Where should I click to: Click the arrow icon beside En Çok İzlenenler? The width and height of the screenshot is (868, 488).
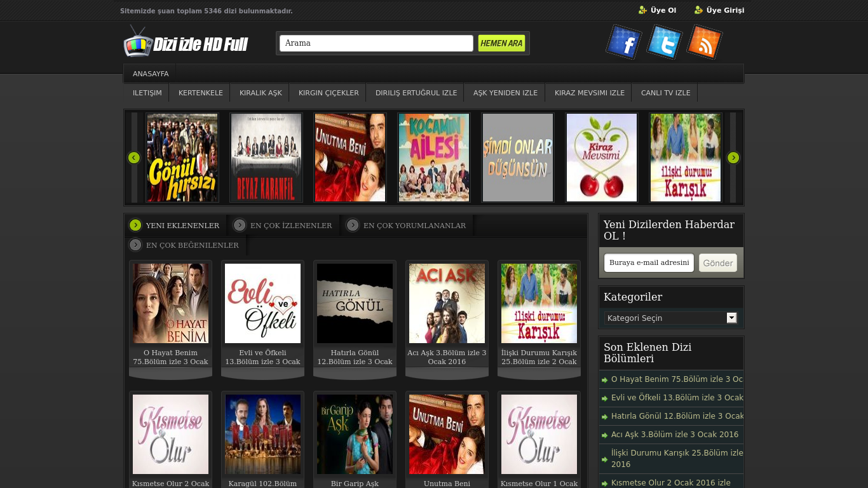point(240,225)
